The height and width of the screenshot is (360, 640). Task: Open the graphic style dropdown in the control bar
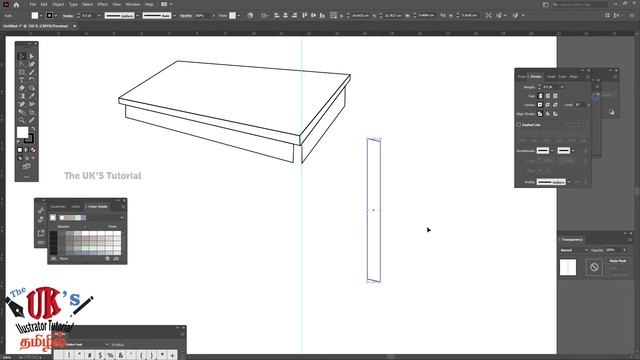[x=238, y=16]
